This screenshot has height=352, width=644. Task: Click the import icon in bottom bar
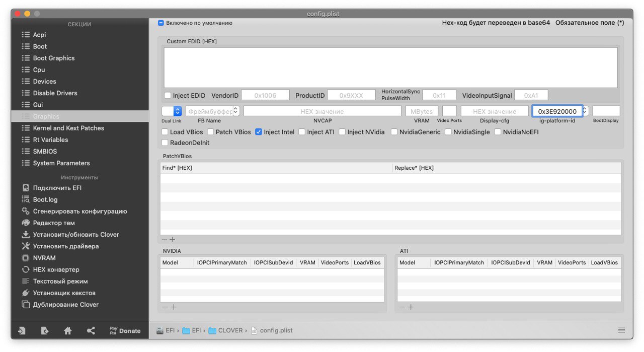(22, 331)
